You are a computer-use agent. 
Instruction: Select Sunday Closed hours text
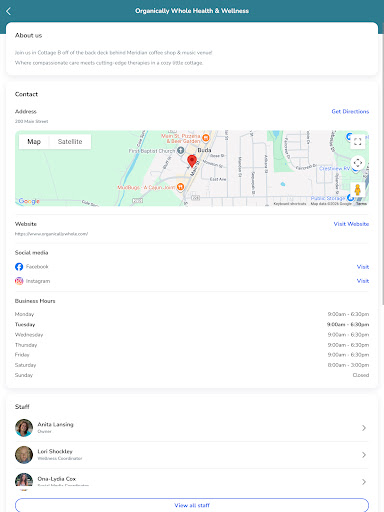coord(361,375)
